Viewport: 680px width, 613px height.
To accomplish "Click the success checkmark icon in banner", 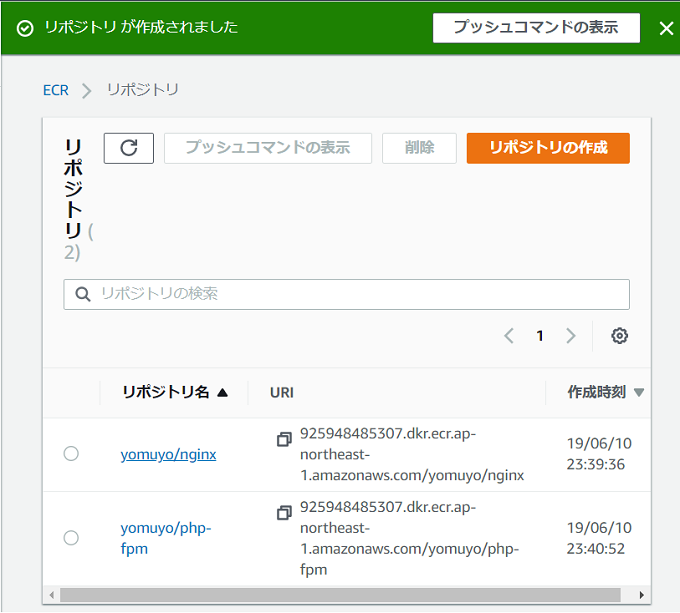I will [25, 29].
